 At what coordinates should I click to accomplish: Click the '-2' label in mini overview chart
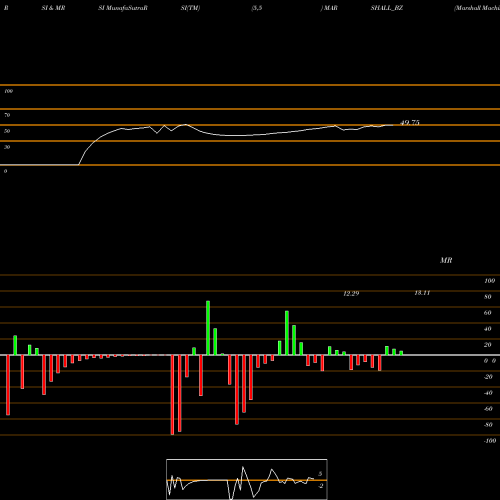[x=320, y=486]
